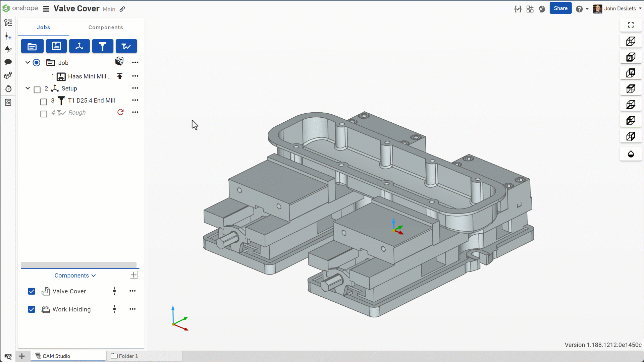
Task: Open the Components dropdown header
Action: tap(75, 276)
